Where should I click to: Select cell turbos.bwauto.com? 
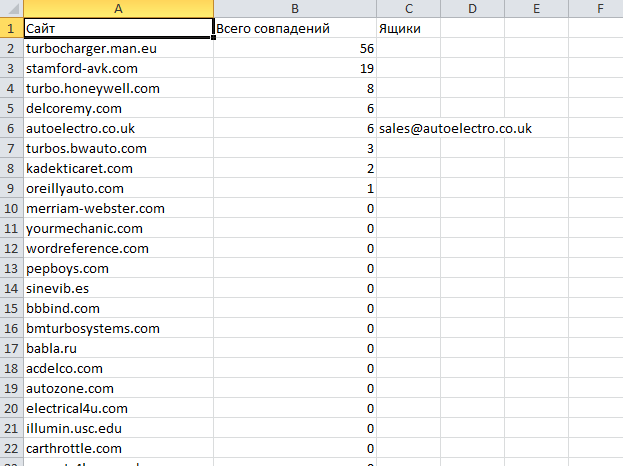(118, 148)
